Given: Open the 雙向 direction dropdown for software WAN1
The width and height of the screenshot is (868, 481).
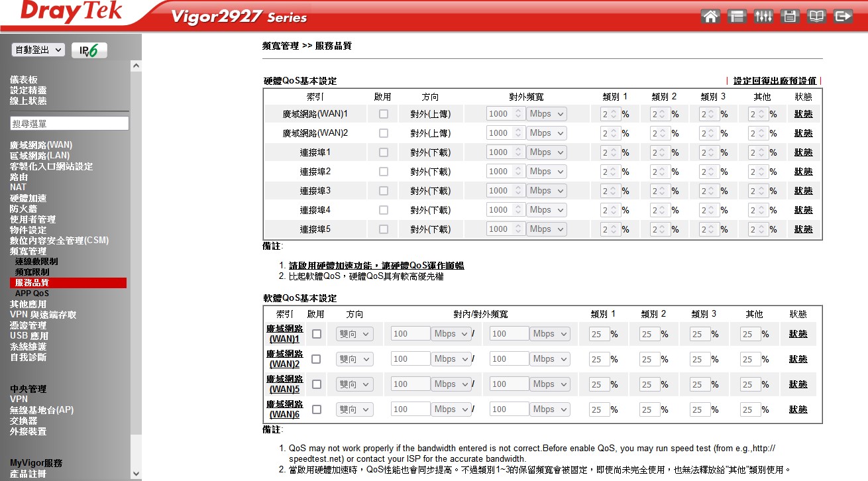Looking at the screenshot, I should pyautogui.click(x=354, y=334).
